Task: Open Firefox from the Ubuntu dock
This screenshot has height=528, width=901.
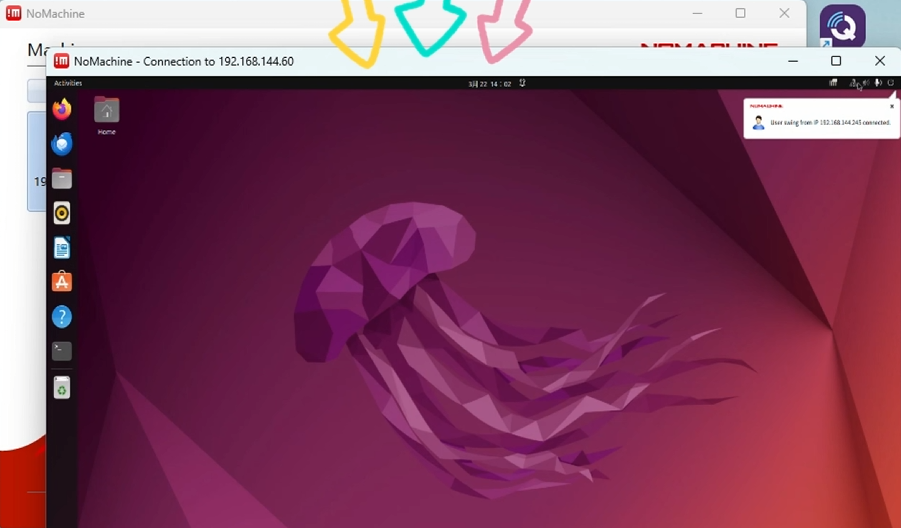Action: tap(61, 109)
